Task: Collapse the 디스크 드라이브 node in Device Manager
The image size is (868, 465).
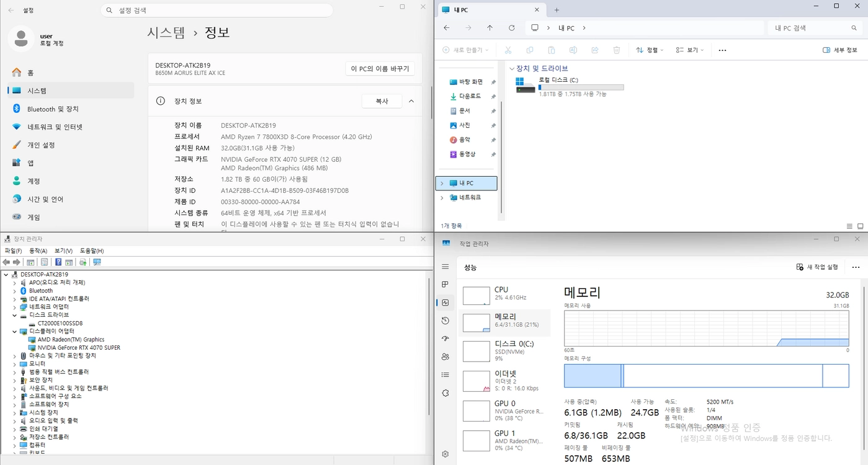Action: [15, 315]
